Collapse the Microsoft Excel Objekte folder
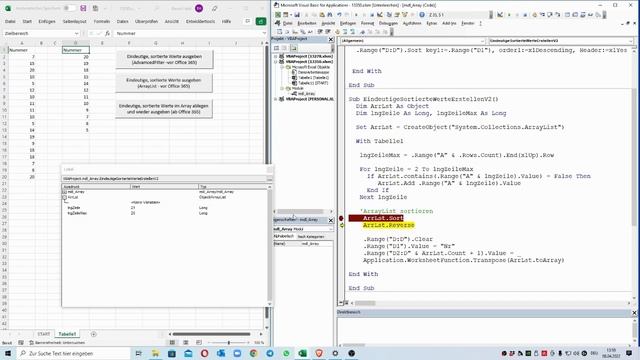 point(282,67)
